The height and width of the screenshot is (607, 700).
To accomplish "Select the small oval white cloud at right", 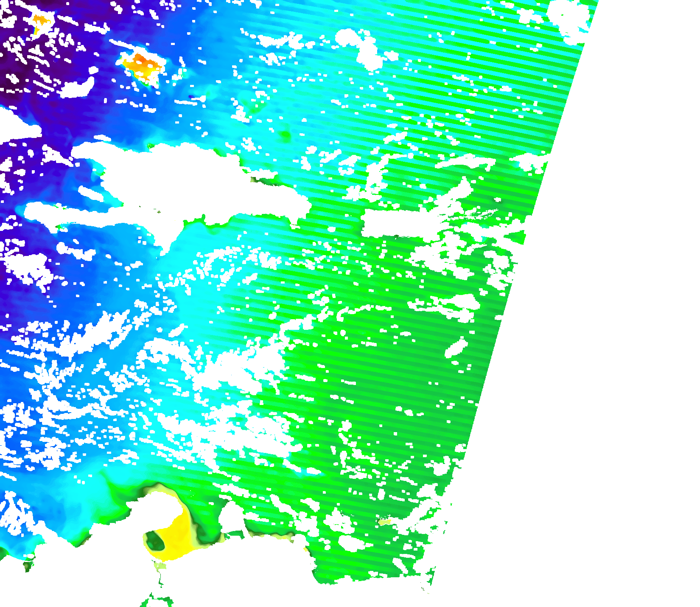I will 456,348.
